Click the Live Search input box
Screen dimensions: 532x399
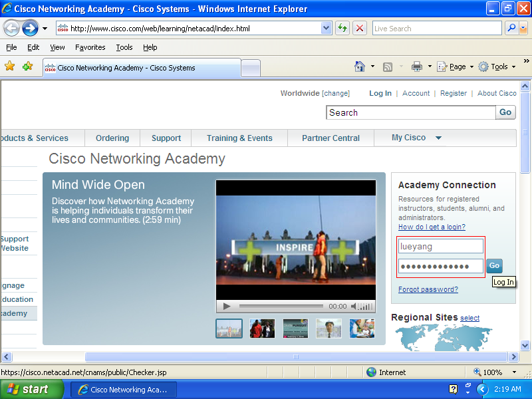pyautogui.click(x=437, y=29)
